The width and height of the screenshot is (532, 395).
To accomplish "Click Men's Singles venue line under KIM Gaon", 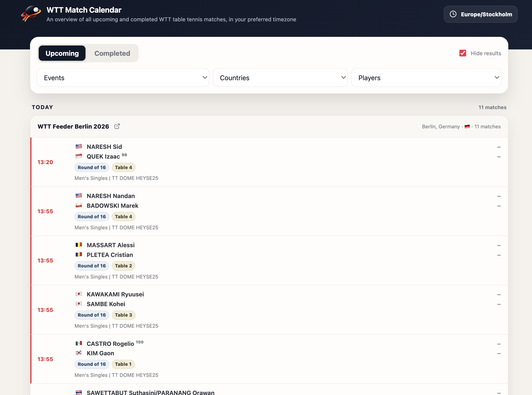I will coord(117,375).
